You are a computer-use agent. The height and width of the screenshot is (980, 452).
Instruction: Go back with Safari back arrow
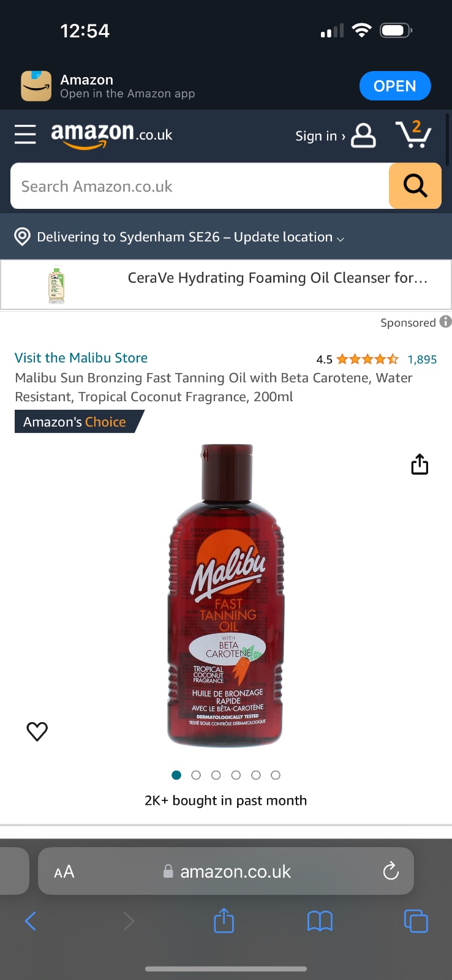click(31, 921)
